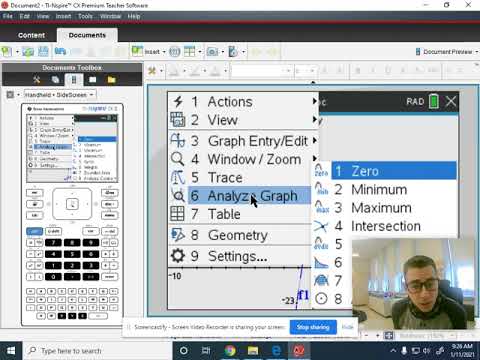Image resolution: width=480 pixels, height=360 pixels.
Task: Open the New Document dropdown arrow
Action: point(17,52)
